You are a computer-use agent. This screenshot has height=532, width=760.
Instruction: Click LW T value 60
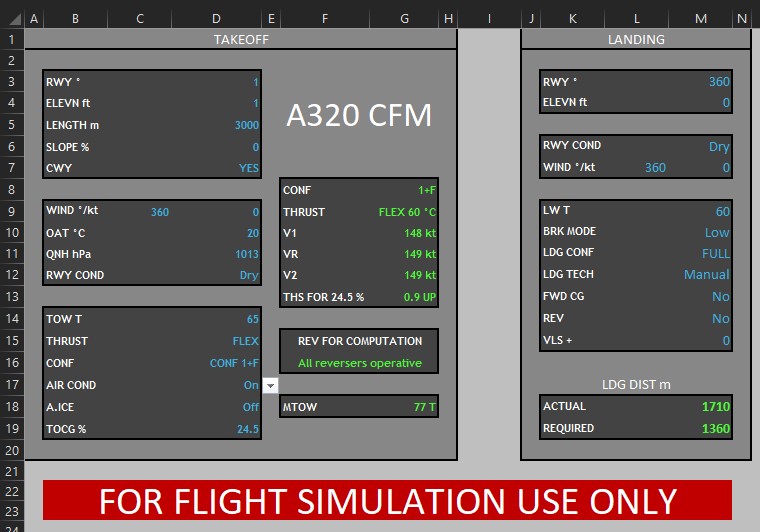coord(723,211)
